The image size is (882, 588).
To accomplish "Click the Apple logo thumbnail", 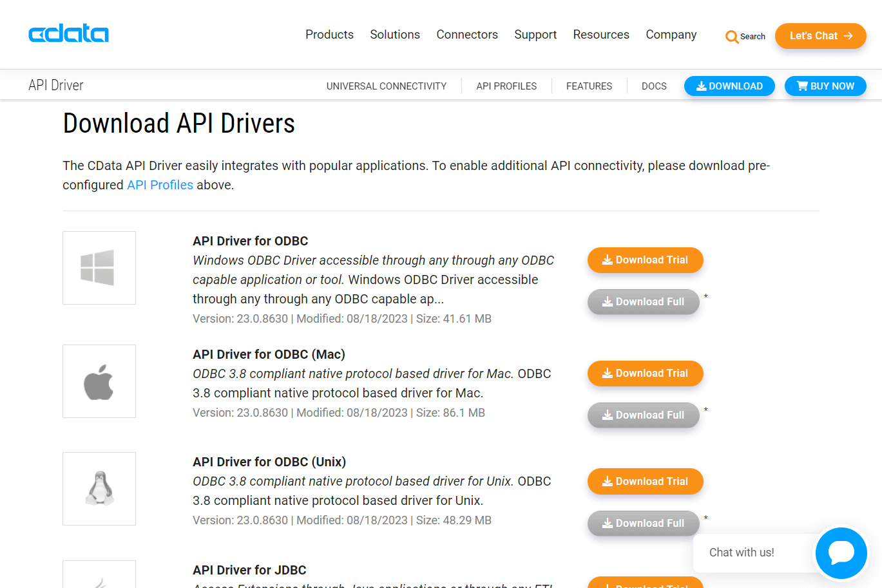I will click(x=99, y=381).
